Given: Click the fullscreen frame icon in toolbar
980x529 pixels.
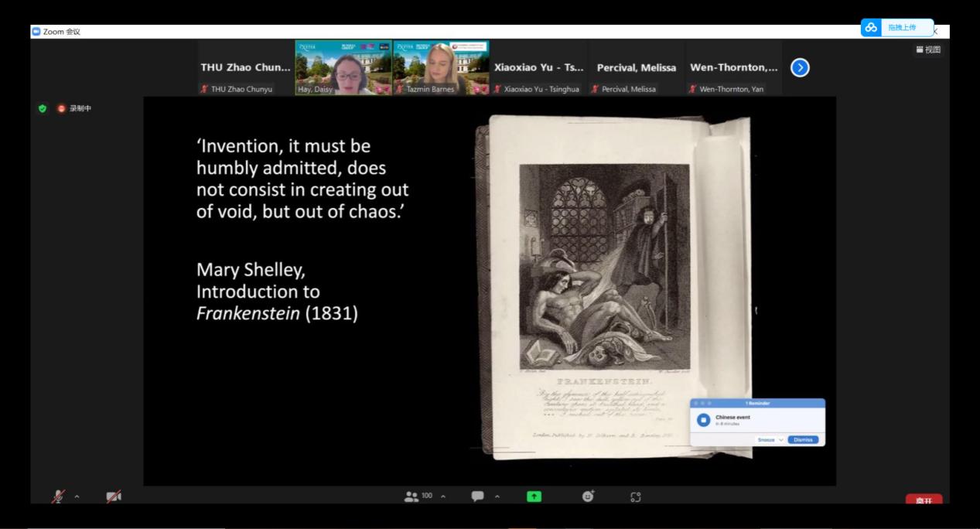Looking at the screenshot, I should 636,496.
